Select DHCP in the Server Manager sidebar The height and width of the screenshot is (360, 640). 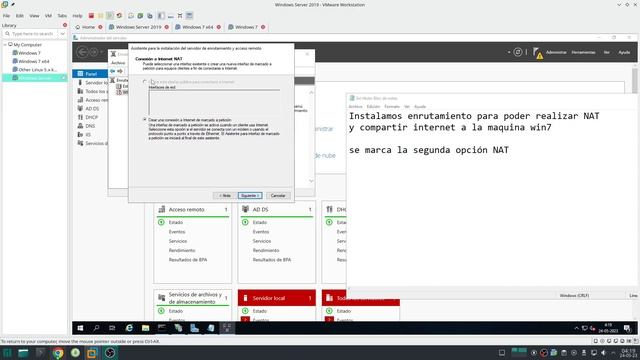coord(91,117)
